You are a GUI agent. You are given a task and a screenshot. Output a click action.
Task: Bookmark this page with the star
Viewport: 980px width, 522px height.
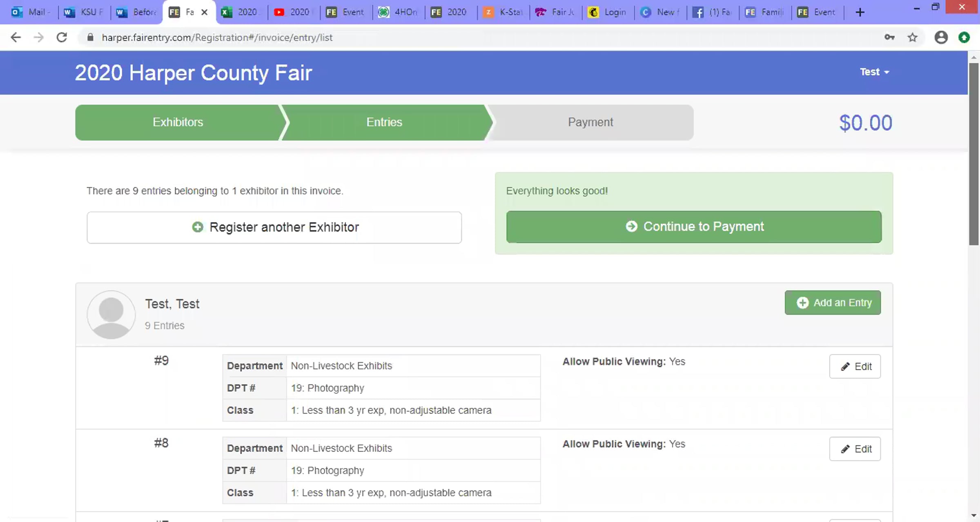[913, 38]
